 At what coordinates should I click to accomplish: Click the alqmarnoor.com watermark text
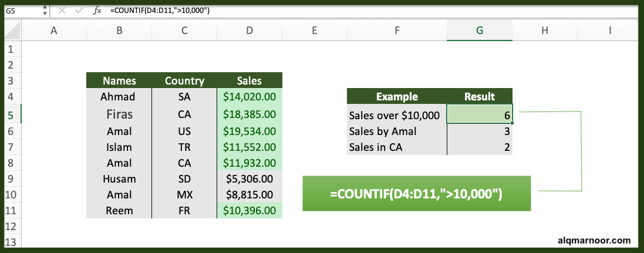click(594, 240)
